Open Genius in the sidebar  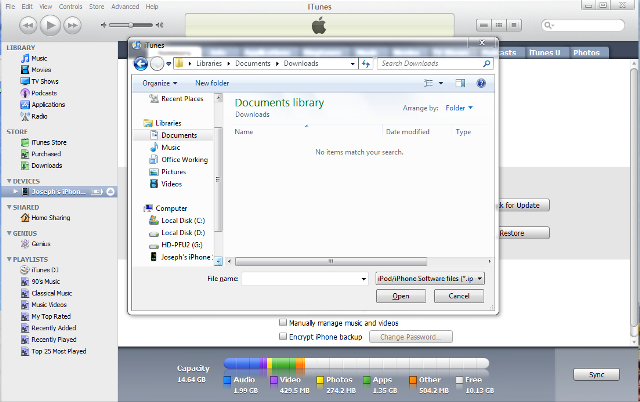[x=41, y=244]
